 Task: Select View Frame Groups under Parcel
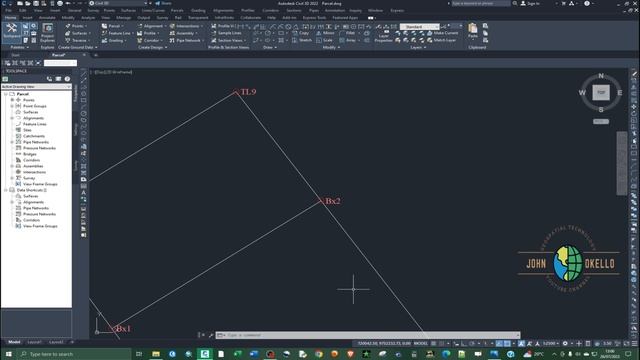(40, 184)
